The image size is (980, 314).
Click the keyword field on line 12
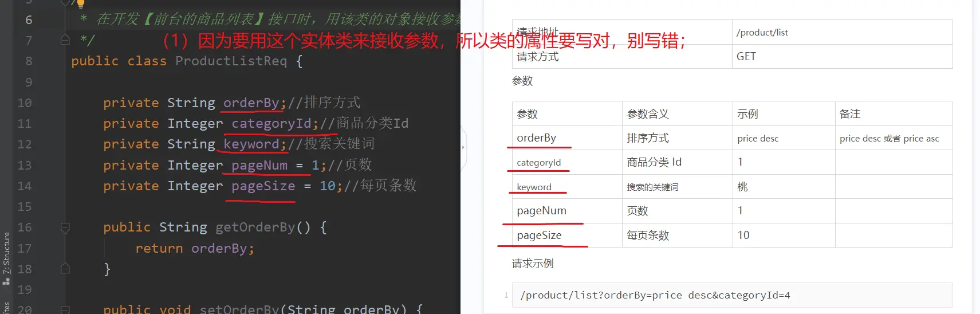251,144
